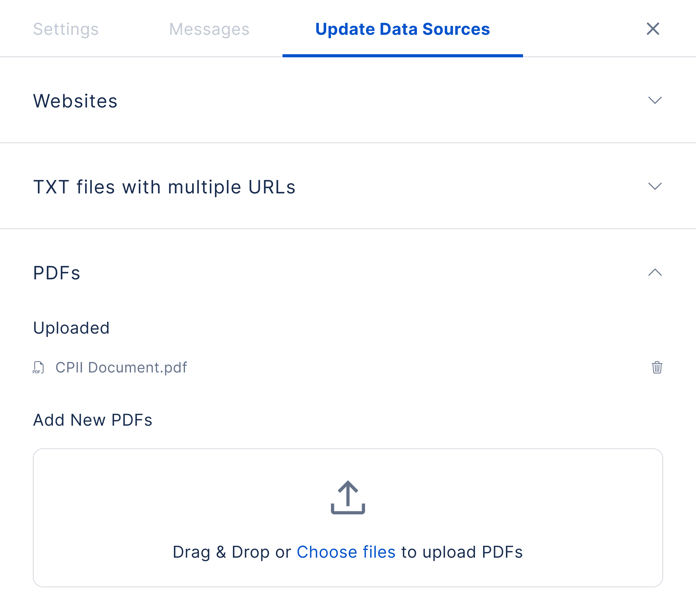Viewport: 696px width, 616px height.
Task: Open the Messages tab
Action: (x=209, y=29)
